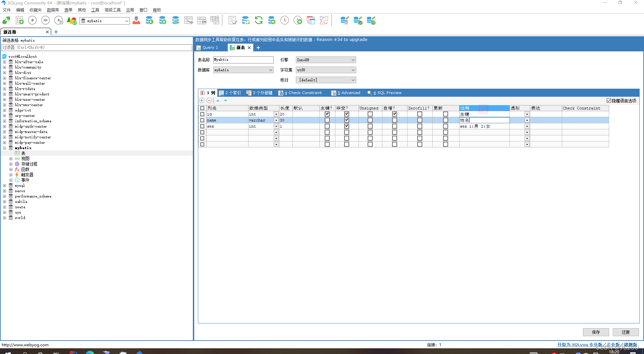644x354 pixels.
Task: Open the collation [default] dropdown
Action: coord(326,80)
